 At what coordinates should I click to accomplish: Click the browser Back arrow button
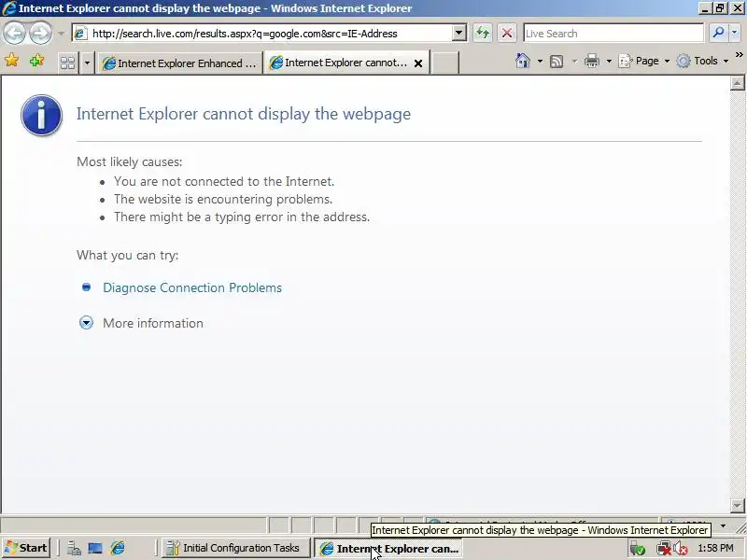(14, 34)
